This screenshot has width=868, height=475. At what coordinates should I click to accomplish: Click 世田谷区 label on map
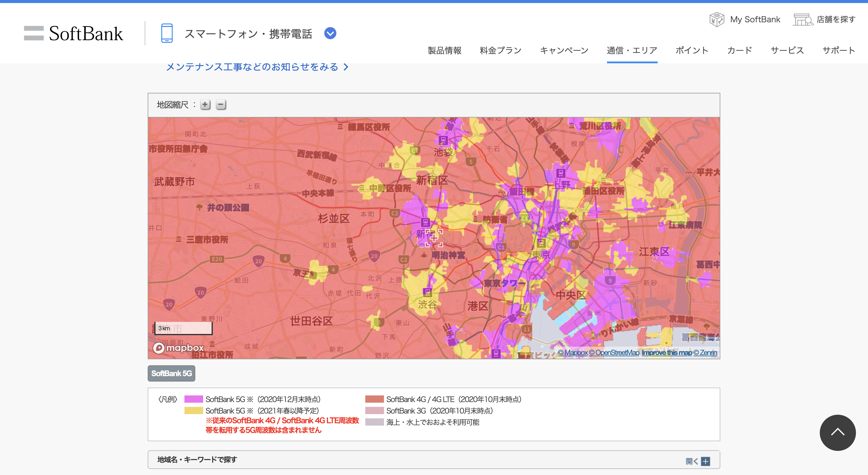tap(311, 321)
